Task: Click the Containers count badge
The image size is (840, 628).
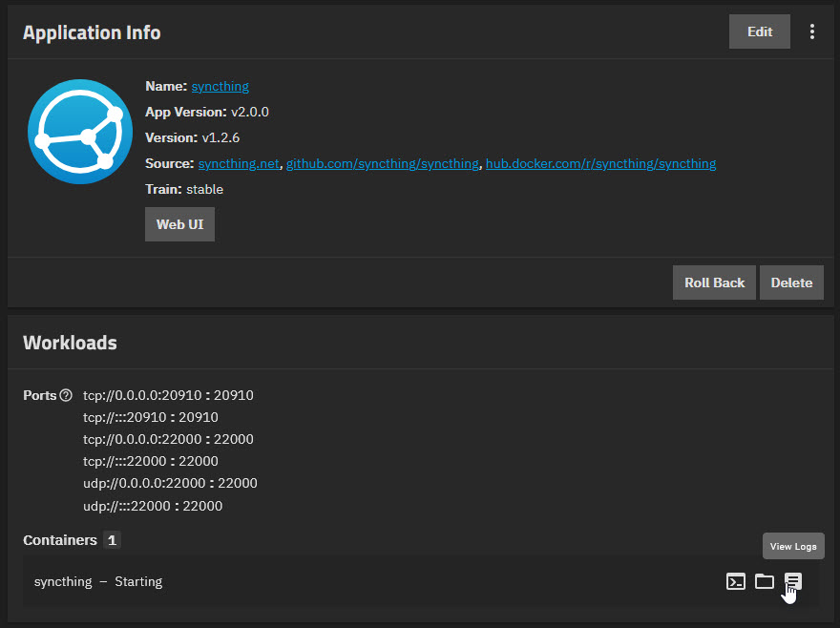Action: (x=112, y=540)
